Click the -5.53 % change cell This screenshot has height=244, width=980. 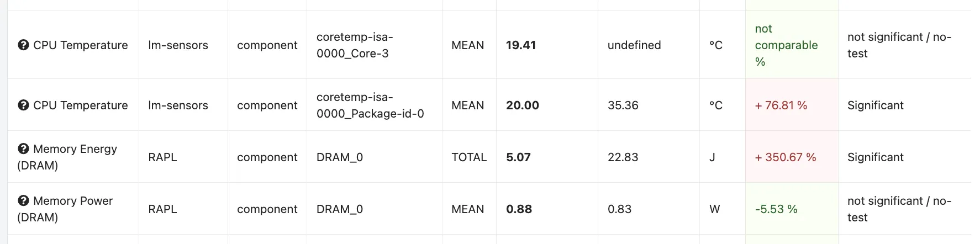tap(792, 209)
